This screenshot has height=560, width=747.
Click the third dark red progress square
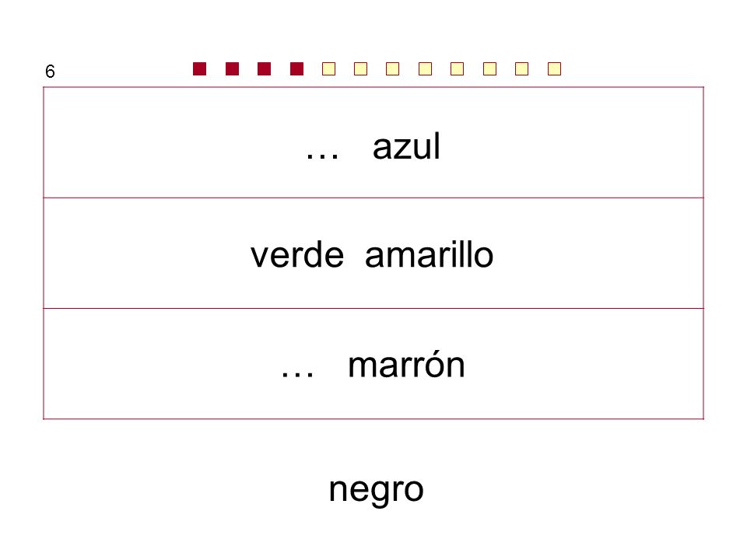264,69
